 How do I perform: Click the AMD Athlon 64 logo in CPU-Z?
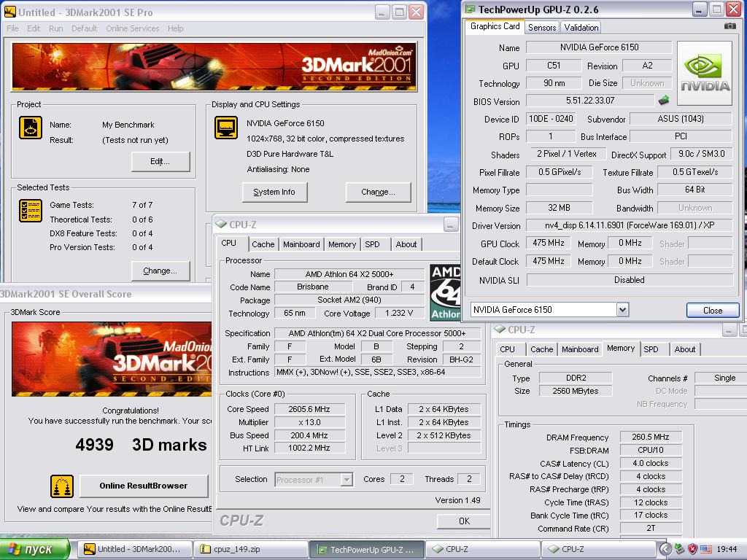click(x=445, y=292)
